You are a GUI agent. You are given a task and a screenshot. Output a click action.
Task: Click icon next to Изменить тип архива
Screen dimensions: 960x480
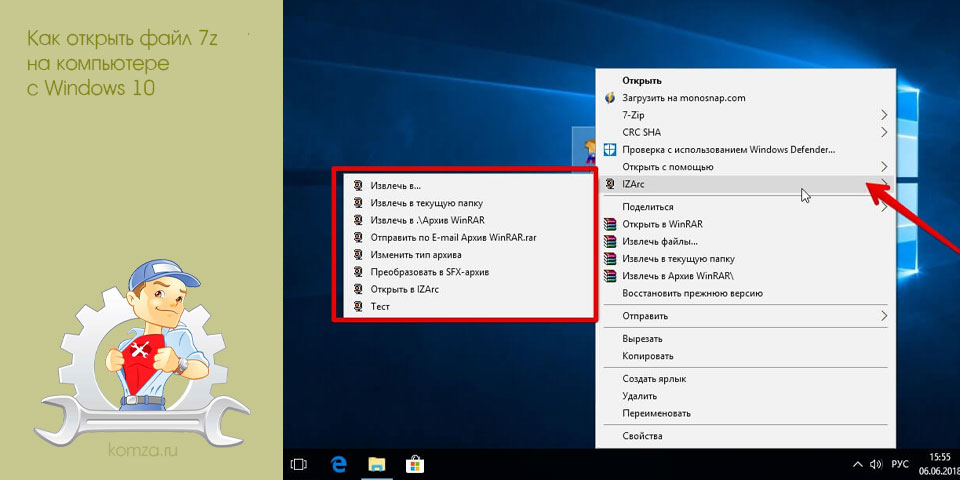click(358, 254)
